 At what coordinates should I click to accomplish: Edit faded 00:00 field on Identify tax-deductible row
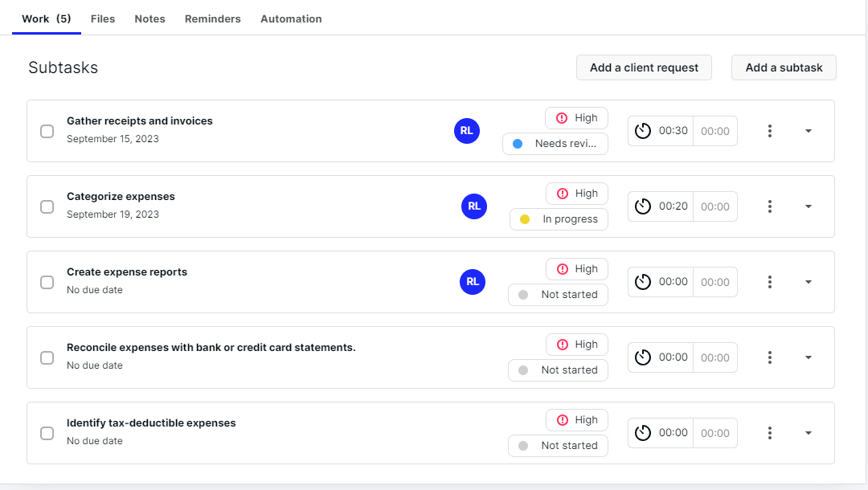click(x=715, y=433)
